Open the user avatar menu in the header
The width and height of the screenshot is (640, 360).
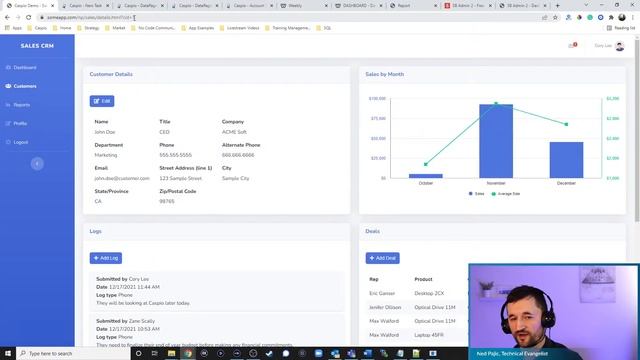pos(620,46)
